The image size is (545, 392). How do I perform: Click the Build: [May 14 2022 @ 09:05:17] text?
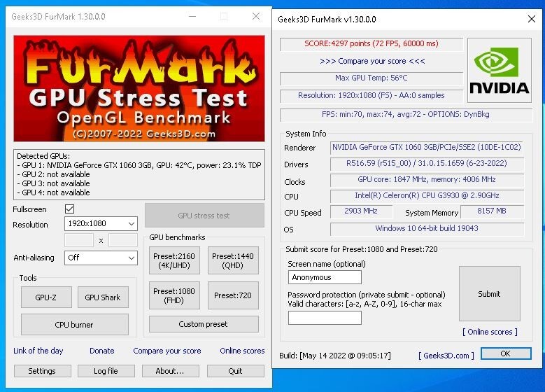(335, 356)
